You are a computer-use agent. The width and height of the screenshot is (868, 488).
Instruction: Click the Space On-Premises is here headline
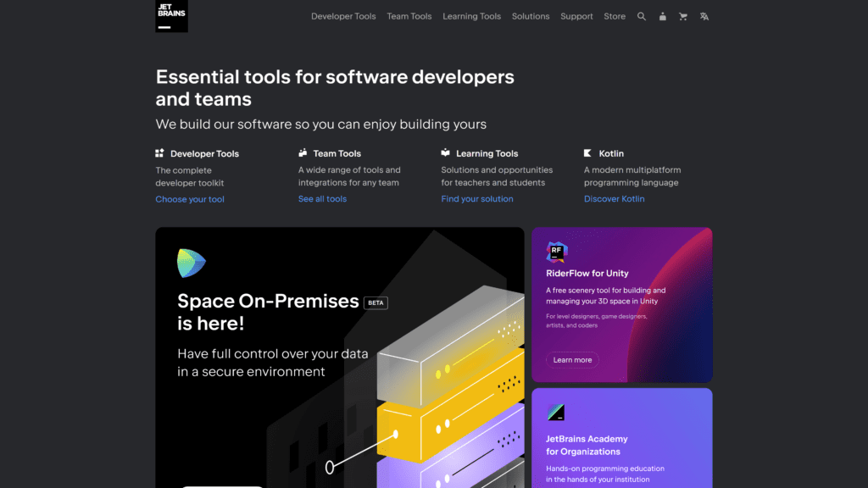point(268,312)
